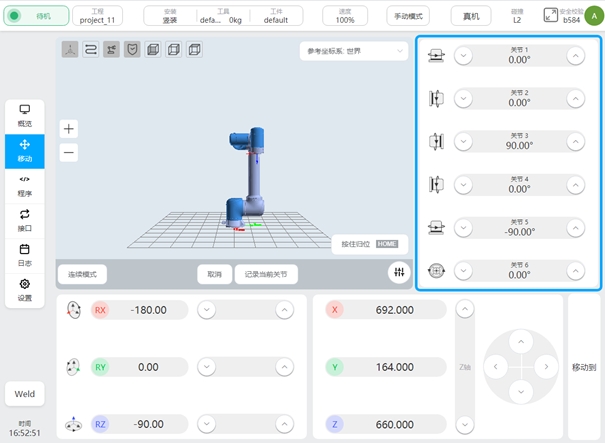605x443 pixels.
Task: Decrease 关节 3 angle with down arrow
Action: (x=463, y=141)
